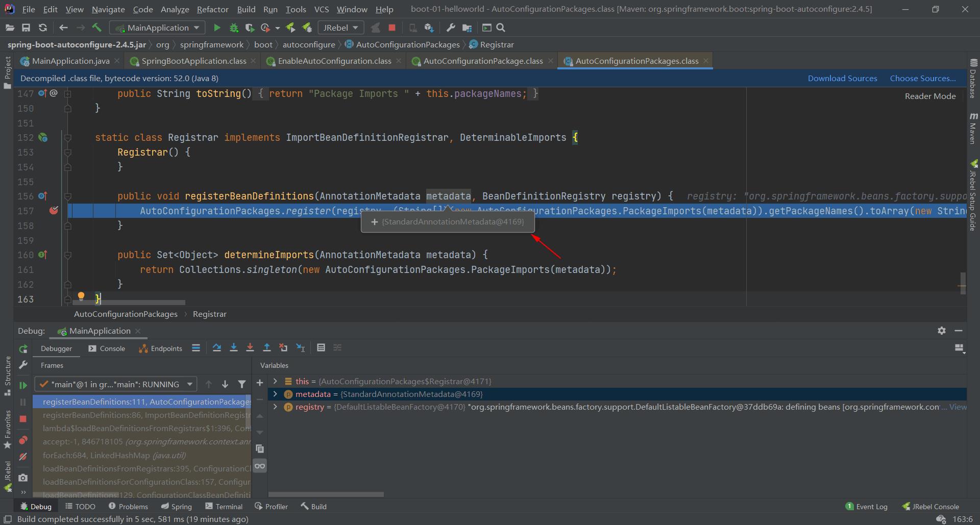Open the thread selector main RUNNING dropdown

coord(116,384)
